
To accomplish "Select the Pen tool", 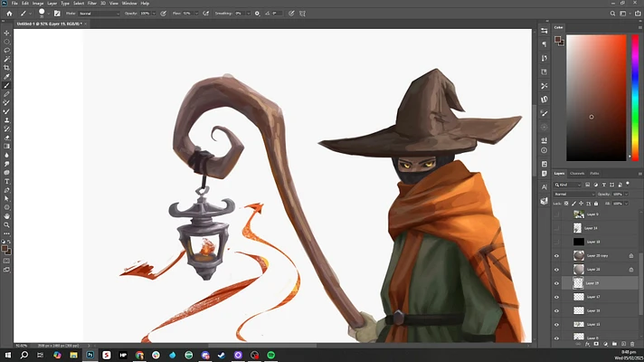I will pyautogui.click(x=6, y=190).
